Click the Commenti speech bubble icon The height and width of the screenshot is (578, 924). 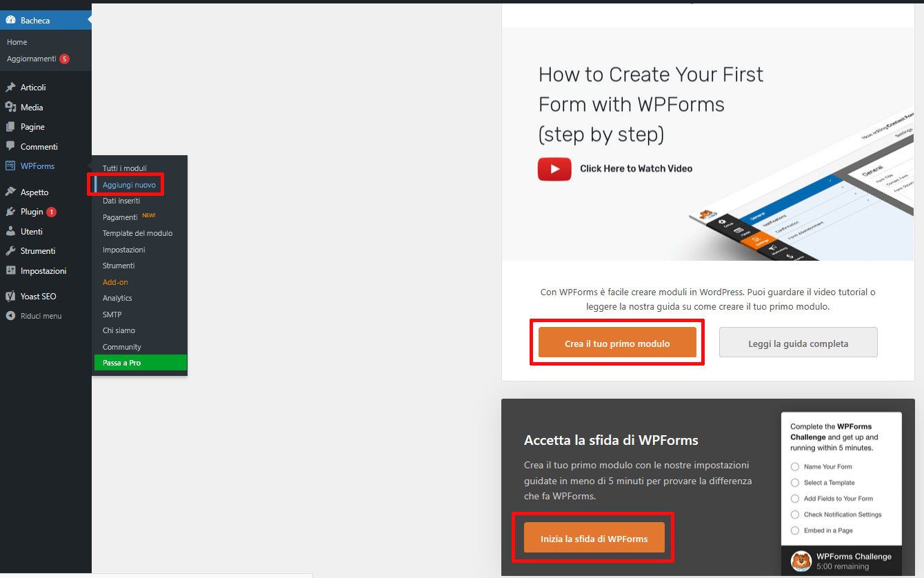click(x=10, y=146)
